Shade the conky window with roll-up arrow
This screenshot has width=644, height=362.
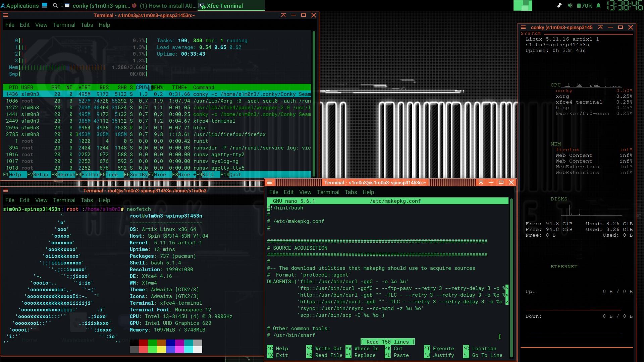pos(600,27)
